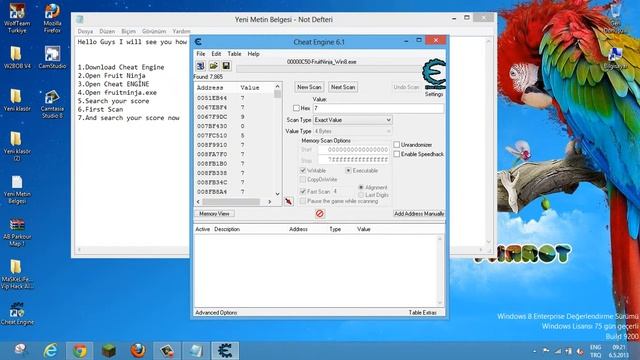The height and width of the screenshot is (360, 640).
Task: Select Yeni Metin Belgesi file on desktop
Action: pos(17,190)
